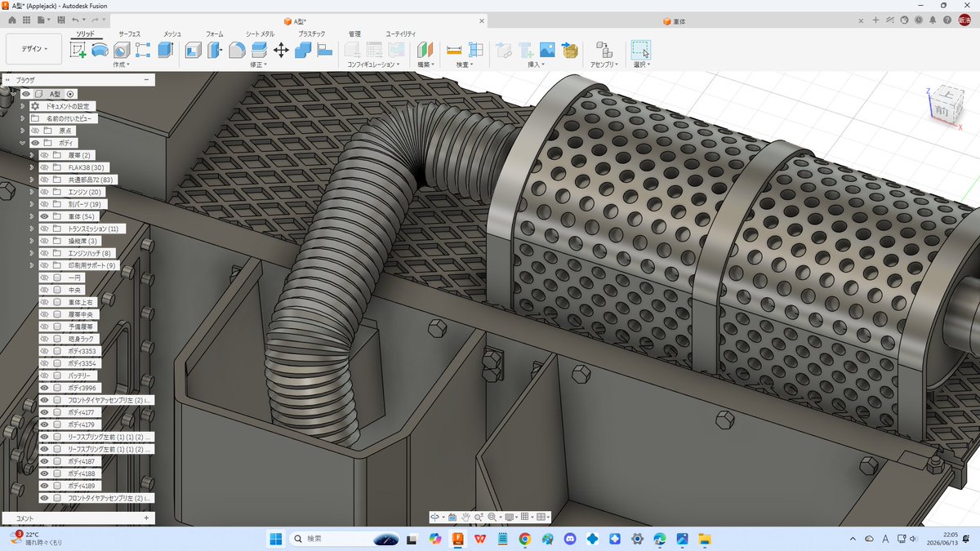Viewport: 980px width, 551px height.
Task: Click the Measure ruler icon
Action: coord(454,50)
